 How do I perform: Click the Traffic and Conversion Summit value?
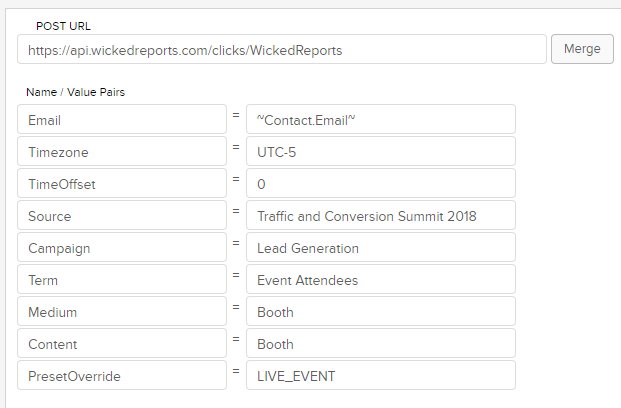tap(380, 215)
